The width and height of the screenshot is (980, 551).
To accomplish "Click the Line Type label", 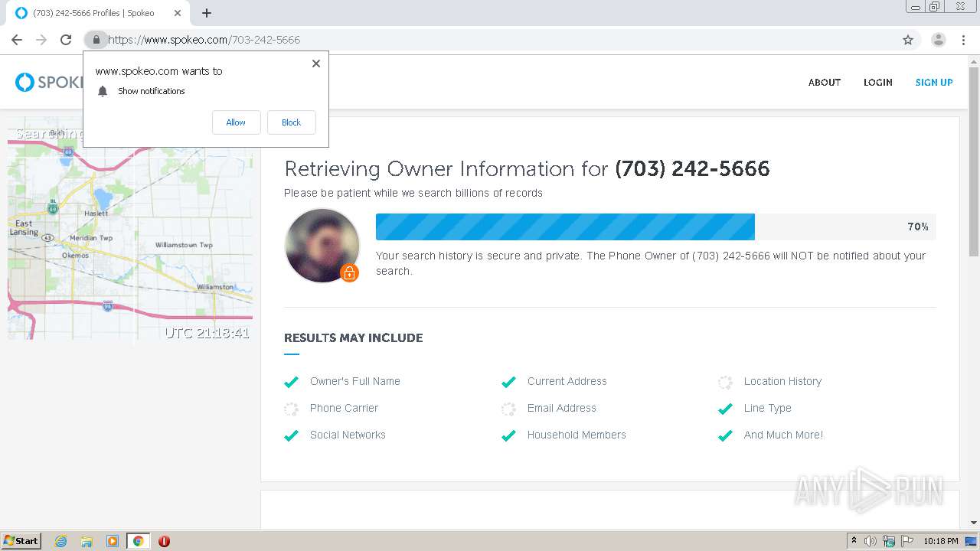I will pos(768,408).
